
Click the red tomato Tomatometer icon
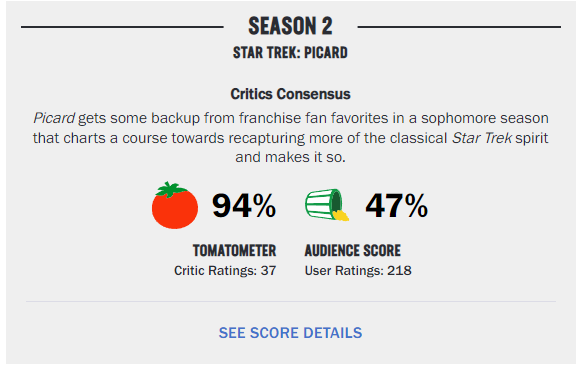[x=175, y=205]
